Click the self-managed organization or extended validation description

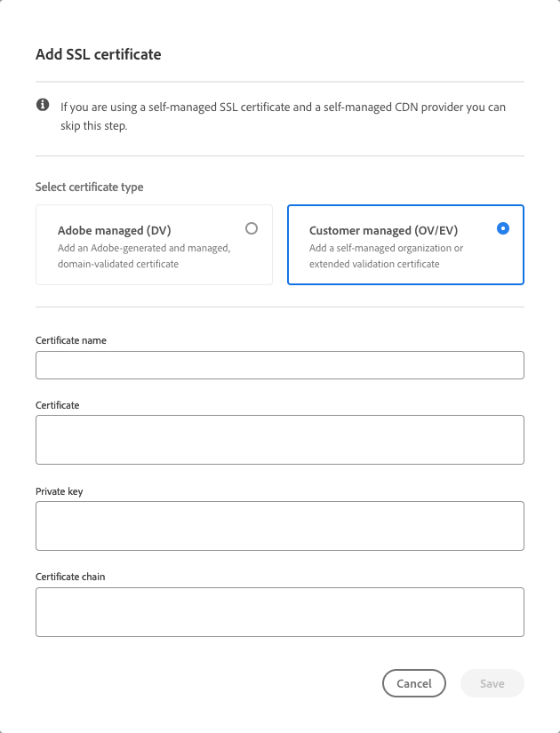[386, 256]
